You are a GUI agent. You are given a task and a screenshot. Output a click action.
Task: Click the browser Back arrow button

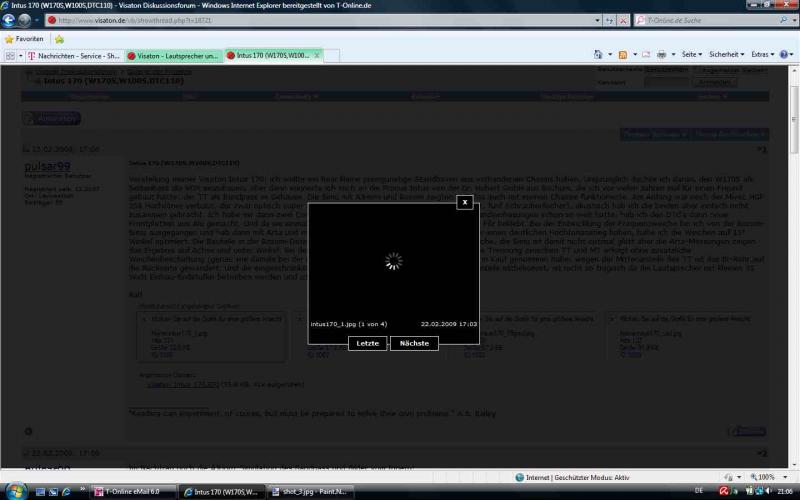pos(9,20)
